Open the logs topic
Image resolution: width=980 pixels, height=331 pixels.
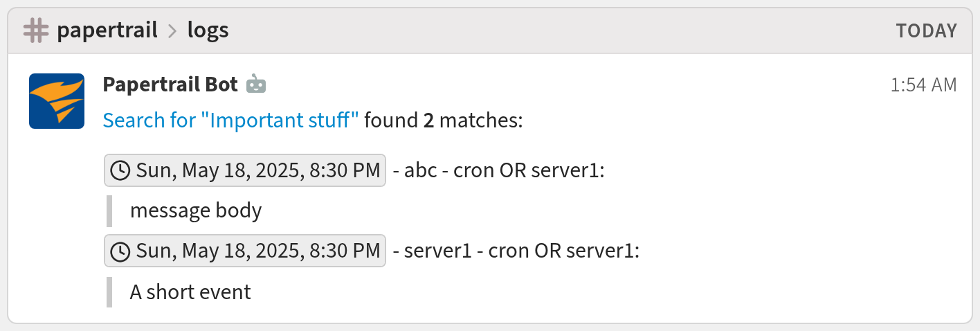point(208,30)
